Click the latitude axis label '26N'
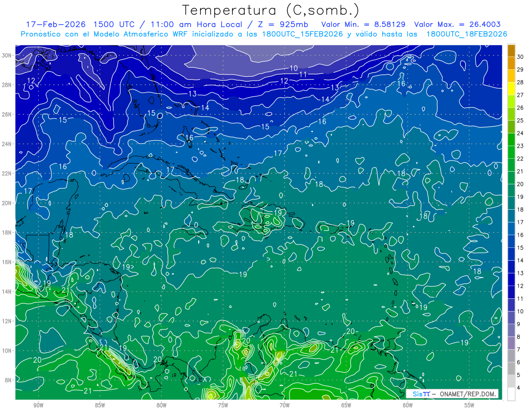 (7, 114)
